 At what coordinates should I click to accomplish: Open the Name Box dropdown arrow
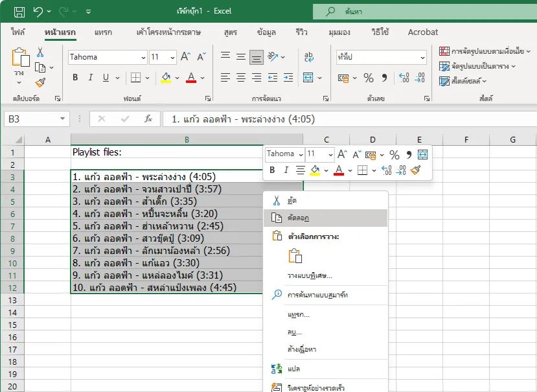click(62, 119)
